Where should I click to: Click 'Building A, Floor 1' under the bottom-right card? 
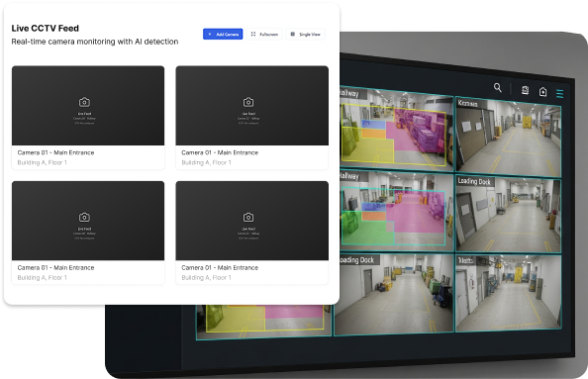(206, 278)
